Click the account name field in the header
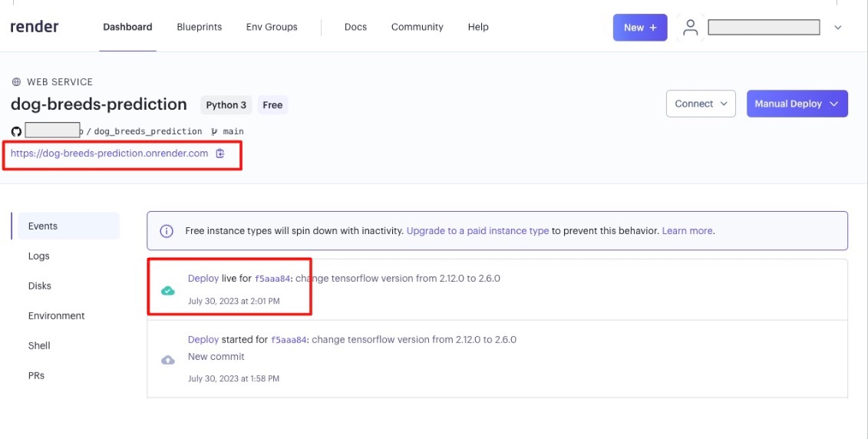This screenshot has height=439, width=868. point(764,27)
